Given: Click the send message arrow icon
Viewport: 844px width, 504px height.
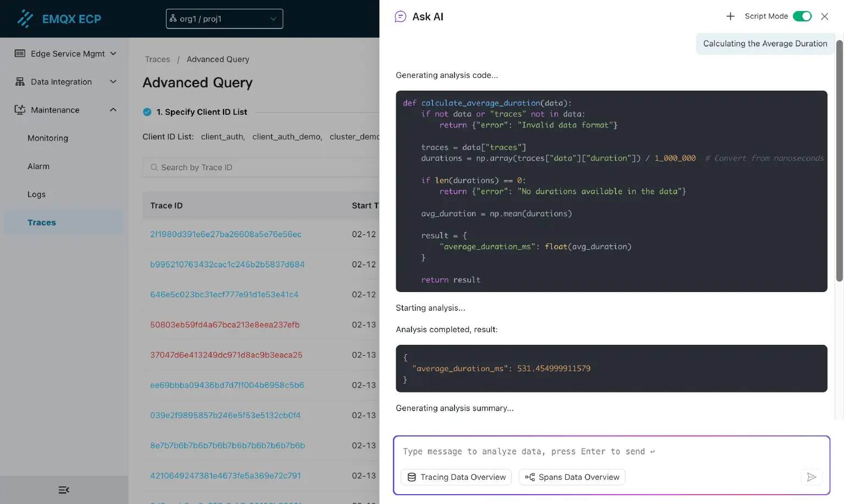Looking at the screenshot, I should [811, 477].
